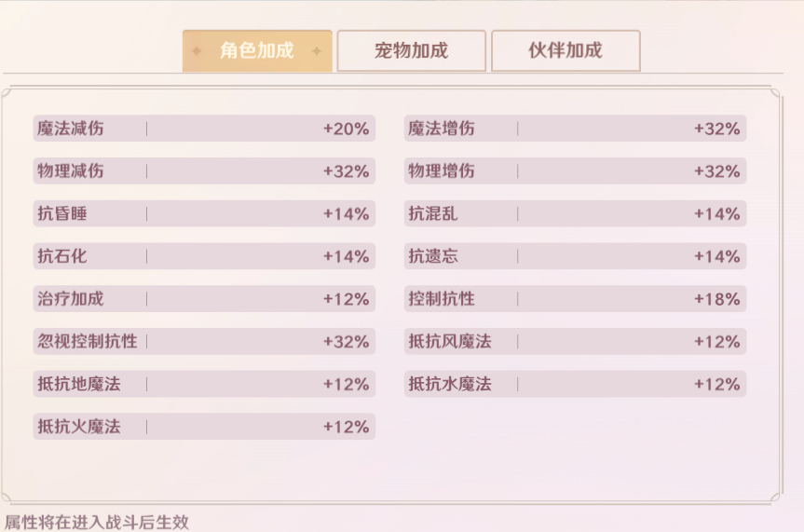Select the 忽视控制抗性 attribute row
This screenshot has height=532, width=804.
point(204,341)
